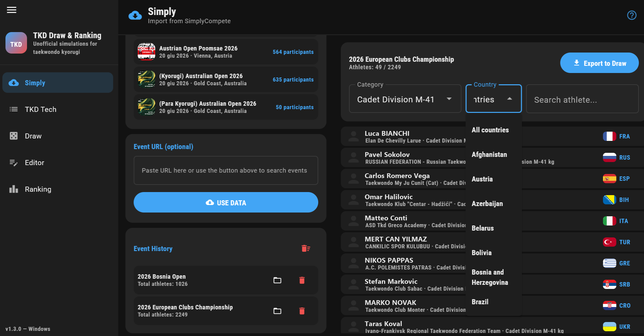Click the Austrian Open Poomsae event logo
The width and height of the screenshot is (644, 336).
coord(146,52)
